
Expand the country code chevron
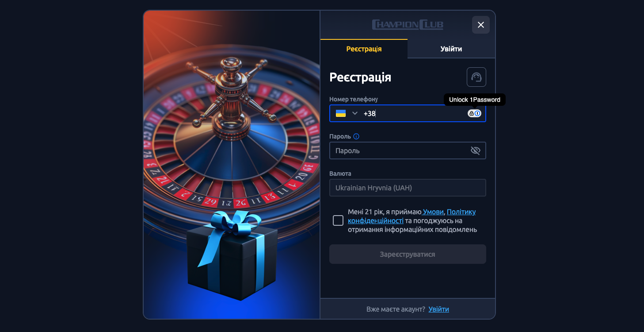(354, 113)
